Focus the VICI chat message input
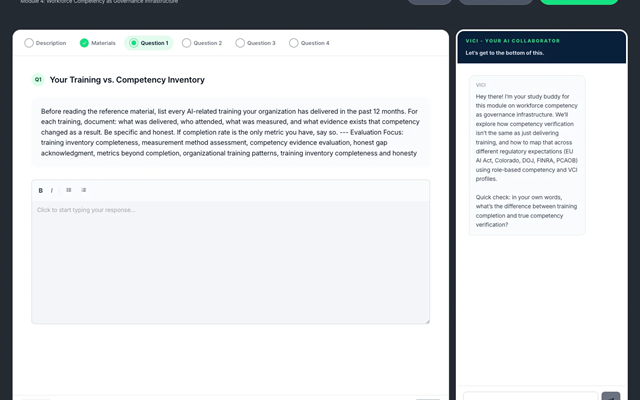Viewport: 640px width, 400px height. tap(531, 396)
